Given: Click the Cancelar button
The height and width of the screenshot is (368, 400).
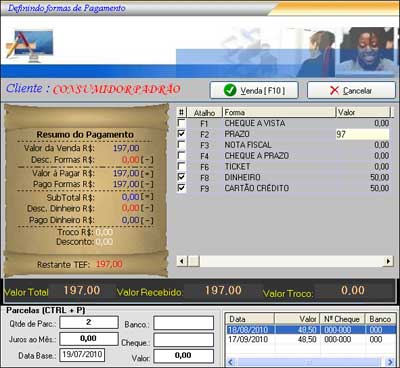Looking at the screenshot, I should pyautogui.click(x=351, y=90).
